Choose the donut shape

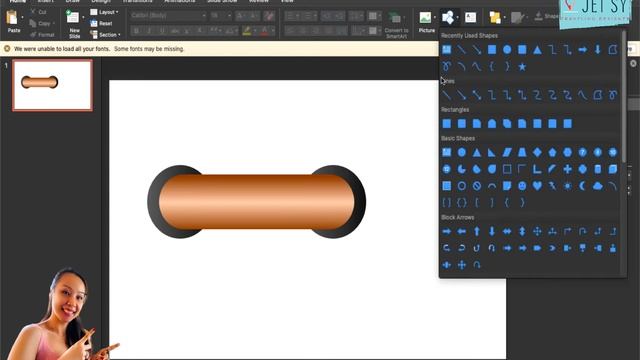click(462, 186)
